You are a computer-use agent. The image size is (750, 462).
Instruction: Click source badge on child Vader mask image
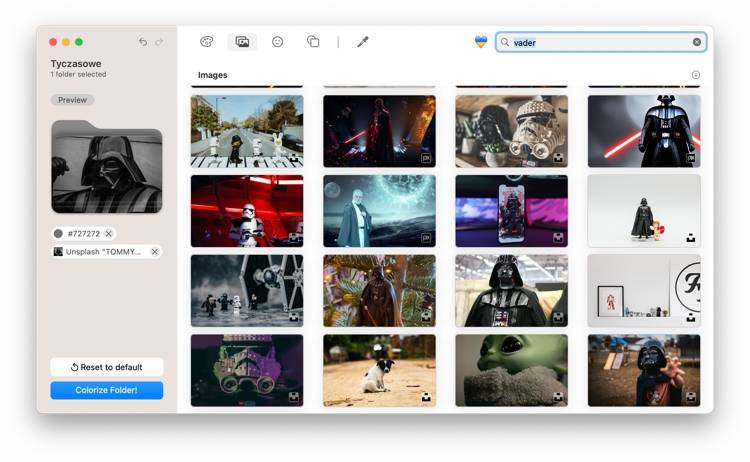pyautogui.click(x=690, y=397)
